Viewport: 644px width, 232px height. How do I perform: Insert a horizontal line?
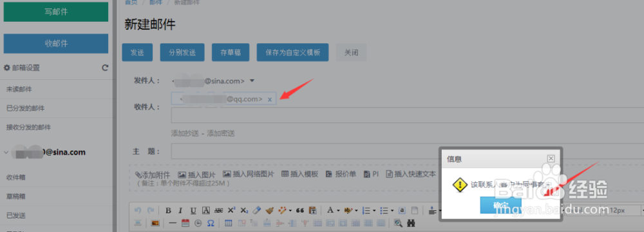tap(173, 223)
